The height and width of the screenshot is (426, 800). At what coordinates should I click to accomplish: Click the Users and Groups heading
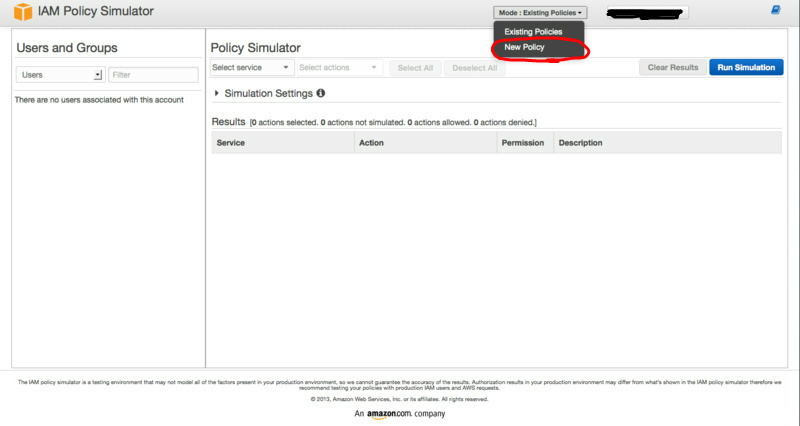click(67, 48)
